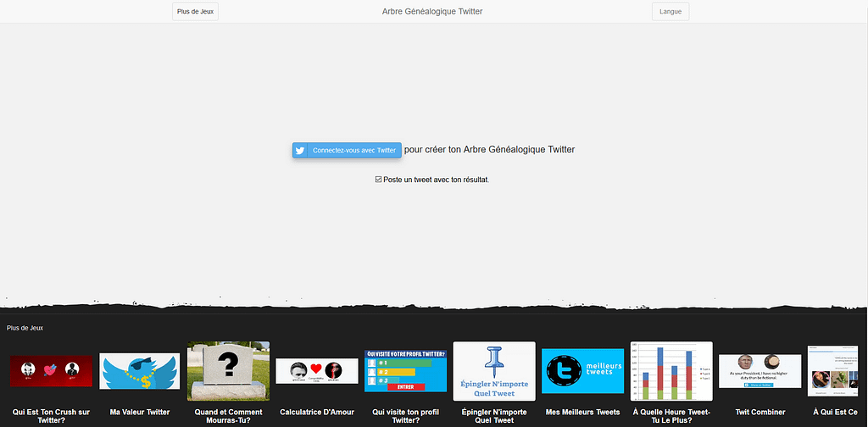Click the 'Épingler N'importe Quel Tweet' title
This screenshot has height=427, width=868.
(x=494, y=416)
